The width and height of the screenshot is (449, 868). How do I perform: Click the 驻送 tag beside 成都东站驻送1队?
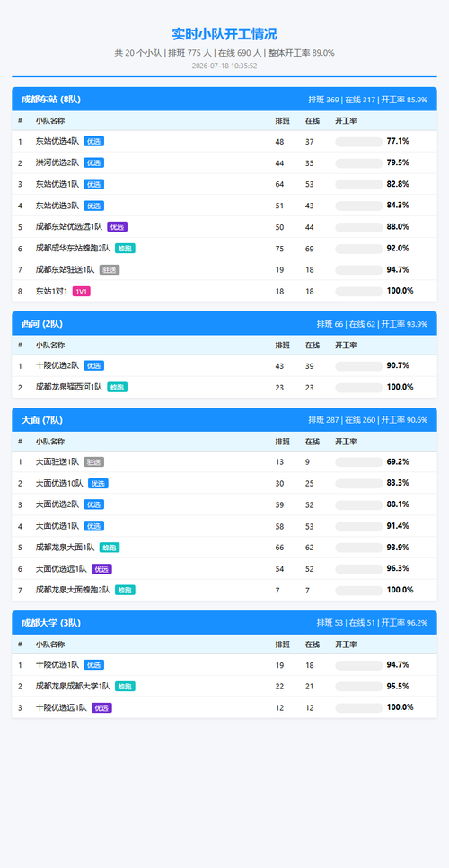[110, 269]
